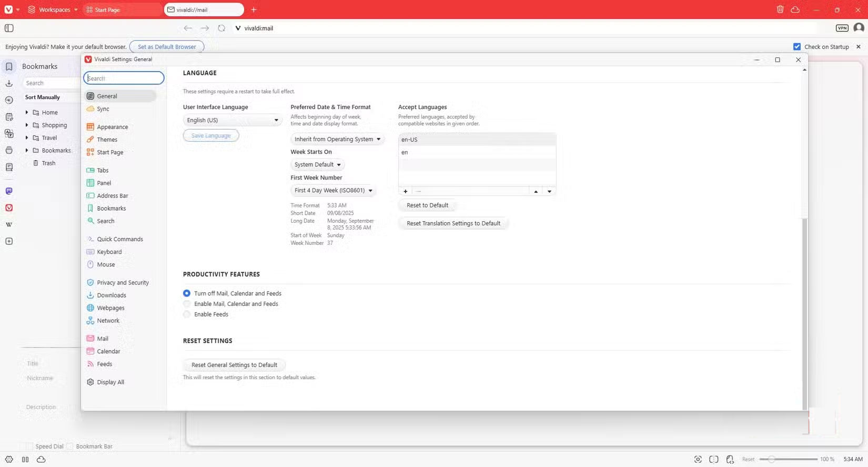Expand the Shopping bookmarks folder
Screen dimensions: 868x467
27,125
